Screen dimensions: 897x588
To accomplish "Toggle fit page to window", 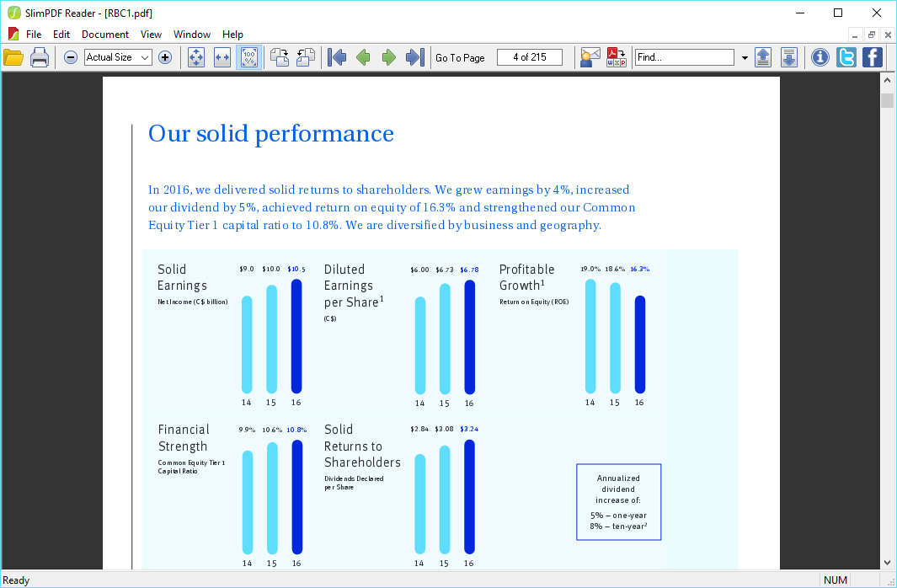I will tap(195, 56).
